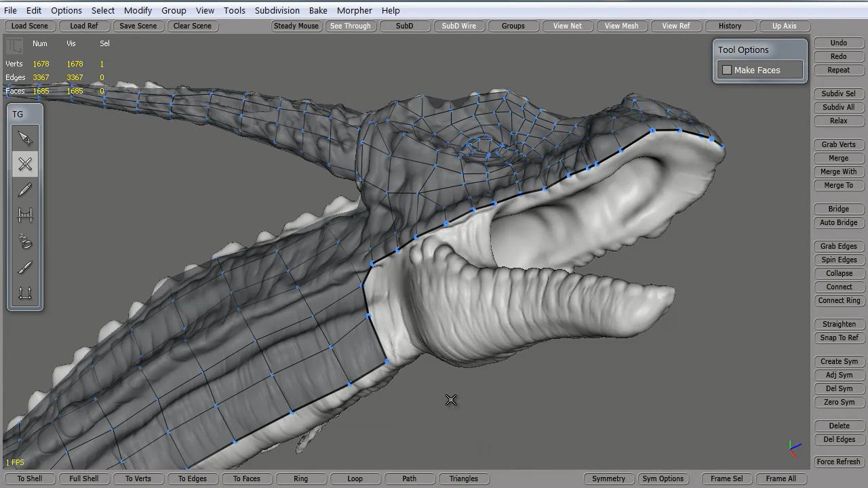Viewport: 868px width, 488px height.
Task: Select the Brush tool icon
Action: pos(25,268)
